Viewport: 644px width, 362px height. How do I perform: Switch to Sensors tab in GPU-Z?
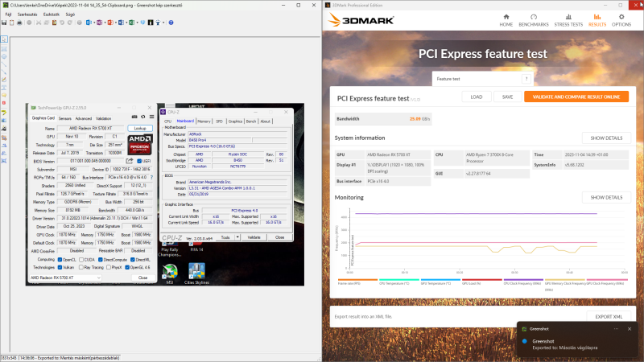65,118
